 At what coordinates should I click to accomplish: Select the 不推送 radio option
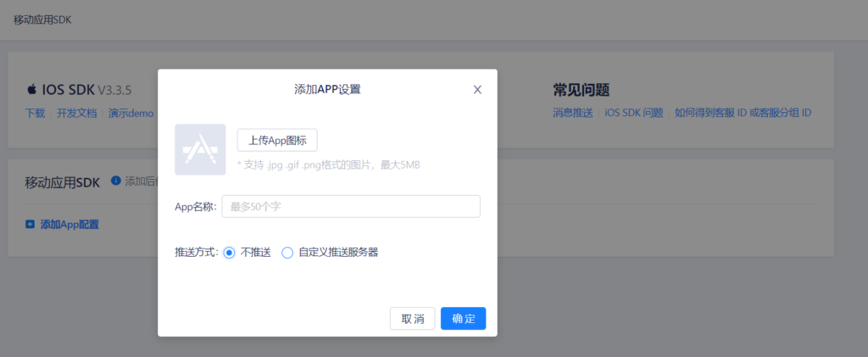click(229, 253)
